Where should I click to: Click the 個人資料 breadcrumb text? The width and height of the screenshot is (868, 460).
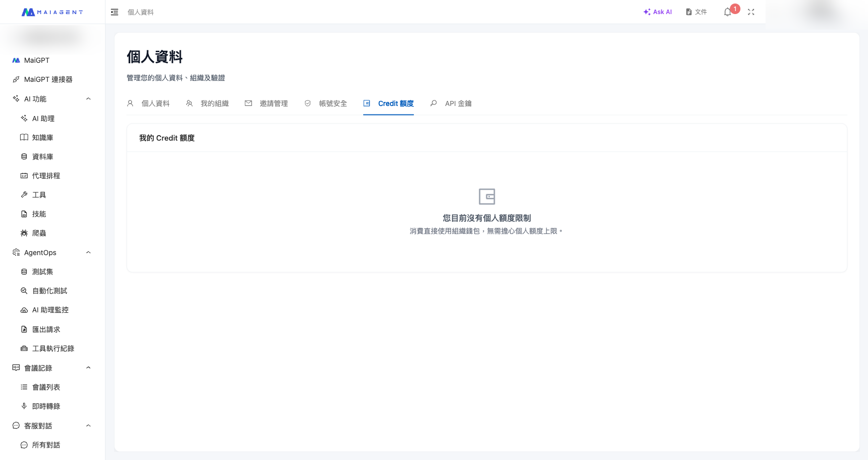pyautogui.click(x=141, y=12)
